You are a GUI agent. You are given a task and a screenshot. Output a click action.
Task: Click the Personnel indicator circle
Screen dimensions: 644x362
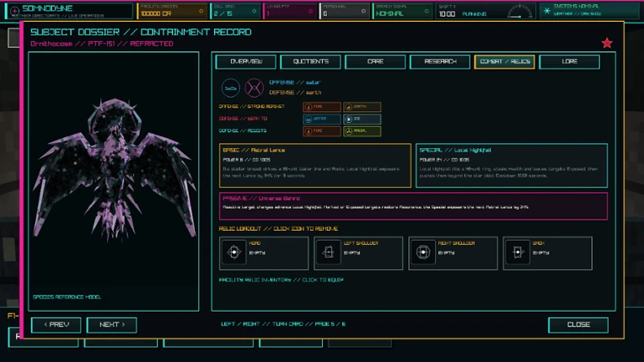tap(363, 11)
